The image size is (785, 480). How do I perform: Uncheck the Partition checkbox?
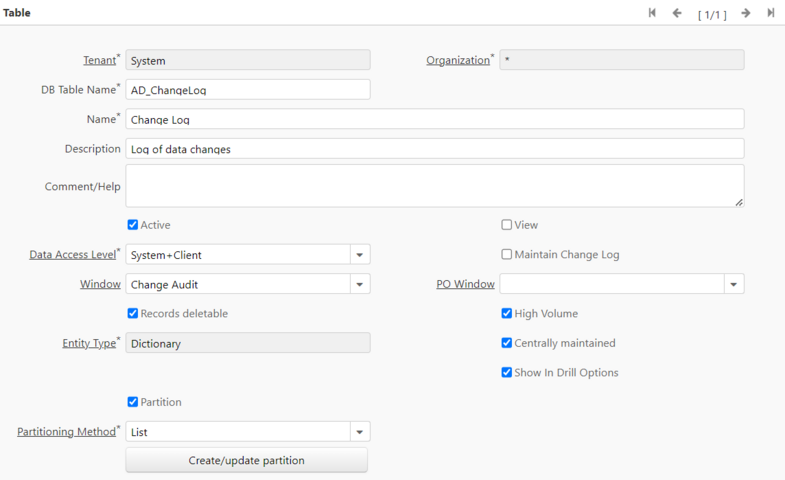(x=133, y=402)
